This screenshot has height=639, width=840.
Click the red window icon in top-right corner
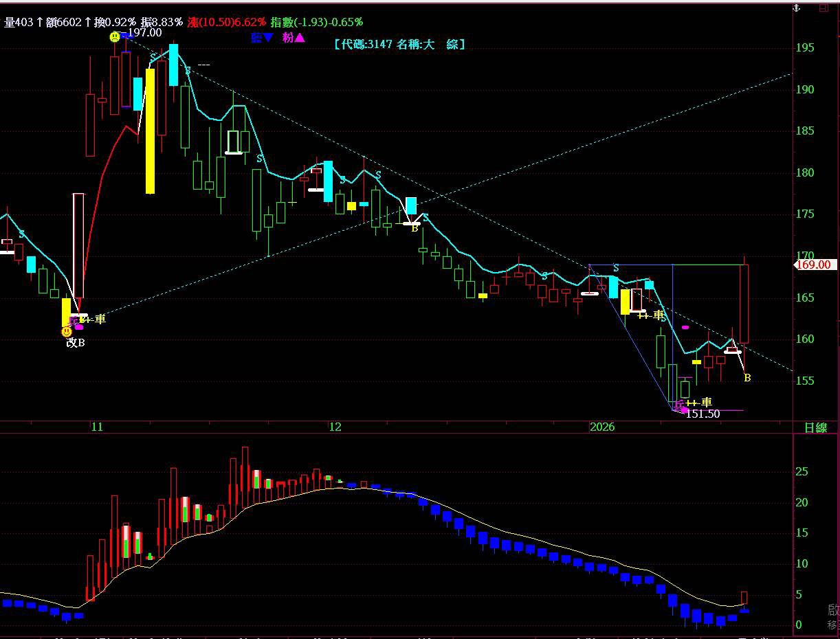click(823, 8)
